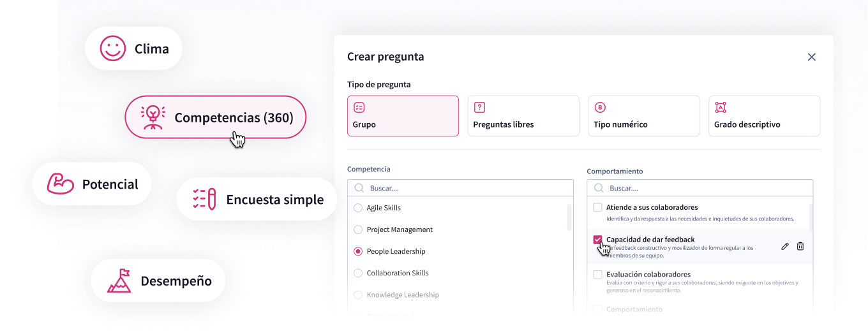Click the mountain flag Desempeño icon
868x334 pixels.
[119, 281]
